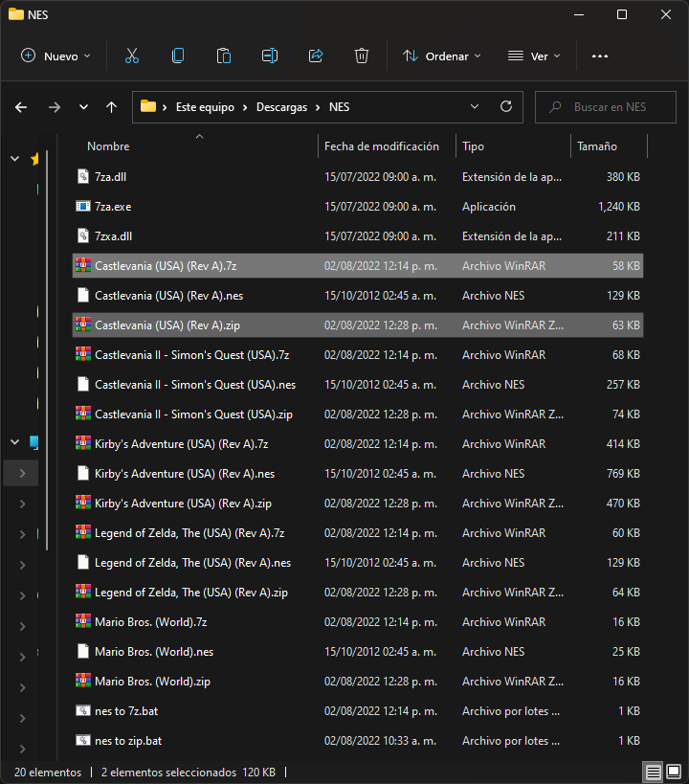This screenshot has height=784, width=689.
Task: Select Castlevania II - Simon's Quest (USA).7z
Action: click(358, 354)
